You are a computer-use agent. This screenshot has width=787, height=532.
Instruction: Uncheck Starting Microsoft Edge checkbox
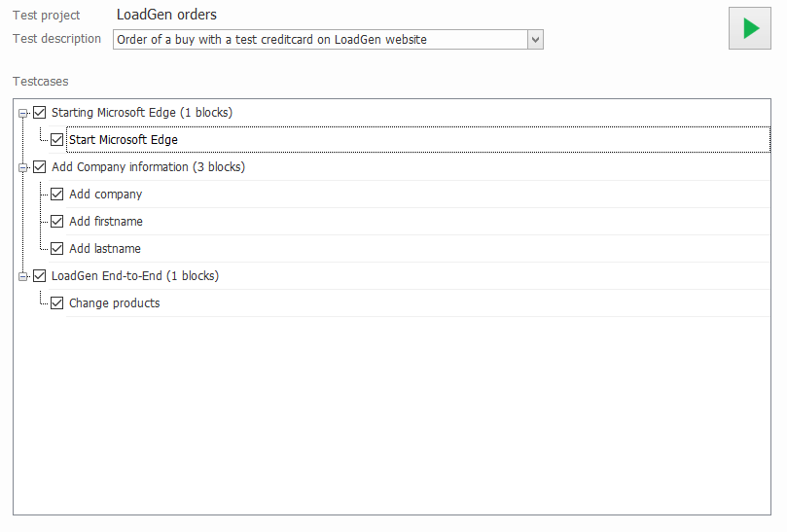tap(40, 113)
